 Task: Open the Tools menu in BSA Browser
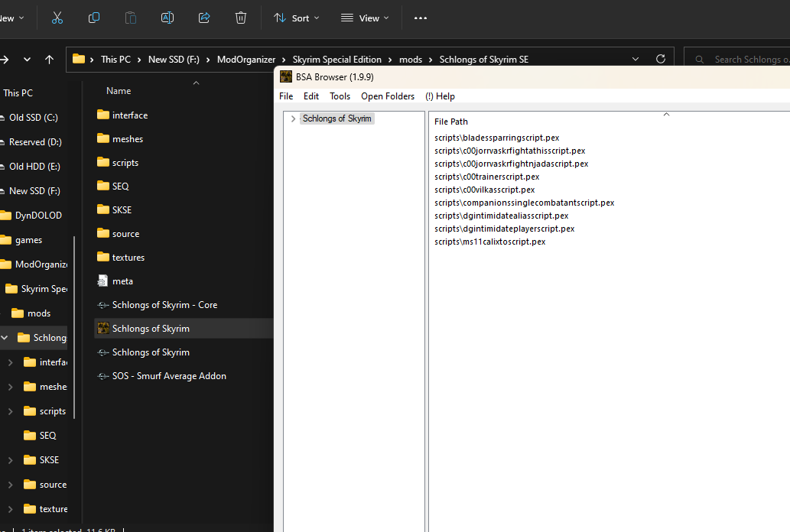(x=340, y=96)
